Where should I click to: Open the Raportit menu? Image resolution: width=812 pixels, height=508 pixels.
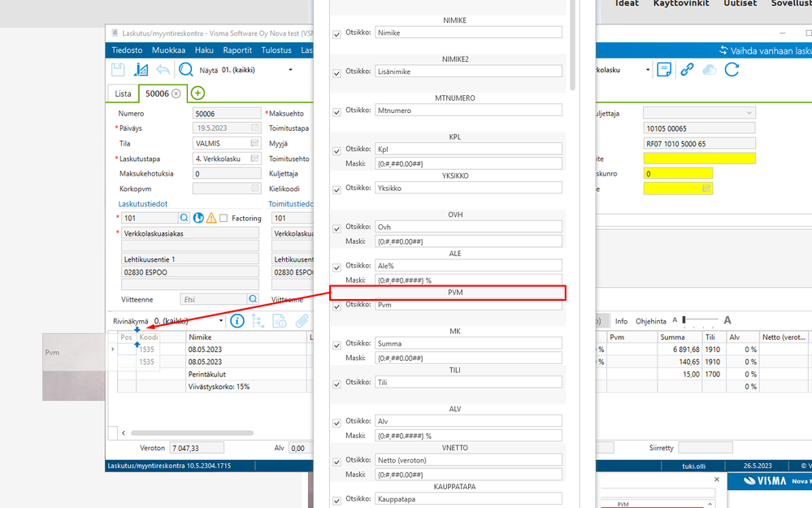tap(237, 50)
